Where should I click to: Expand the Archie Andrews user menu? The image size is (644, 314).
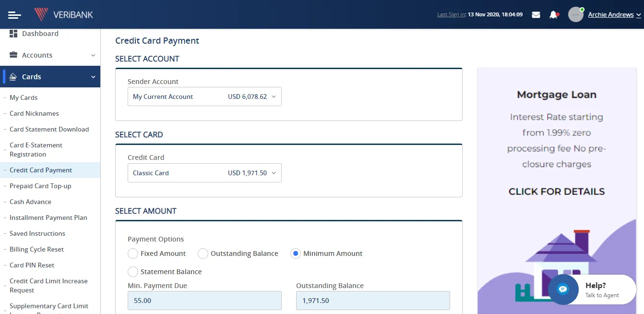(614, 15)
